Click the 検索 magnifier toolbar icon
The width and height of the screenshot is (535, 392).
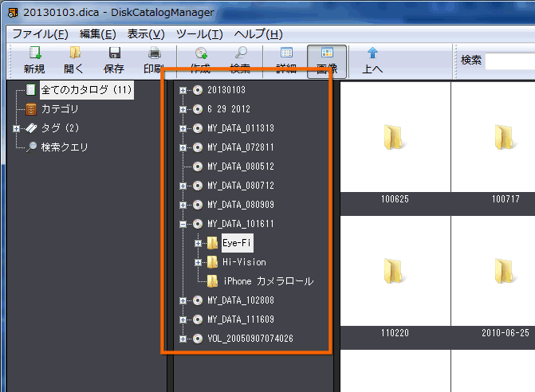(x=241, y=53)
